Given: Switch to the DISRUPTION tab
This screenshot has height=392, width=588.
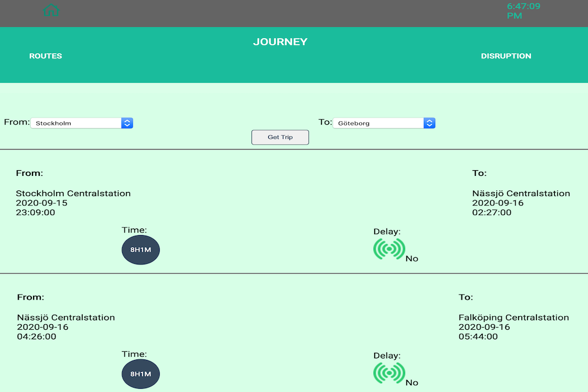Looking at the screenshot, I should [x=506, y=56].
